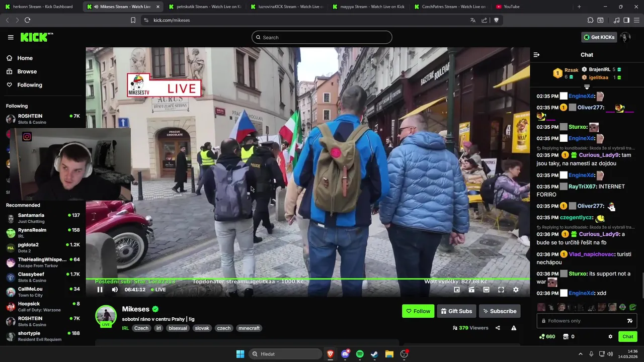Open Hoopsick recommended channel

pyautogui.click(x=43, y=307)
